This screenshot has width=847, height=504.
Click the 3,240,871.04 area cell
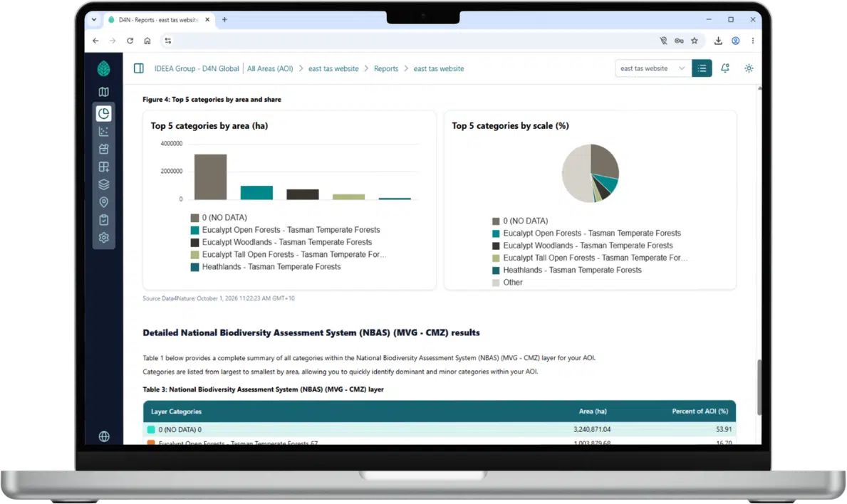592,429
